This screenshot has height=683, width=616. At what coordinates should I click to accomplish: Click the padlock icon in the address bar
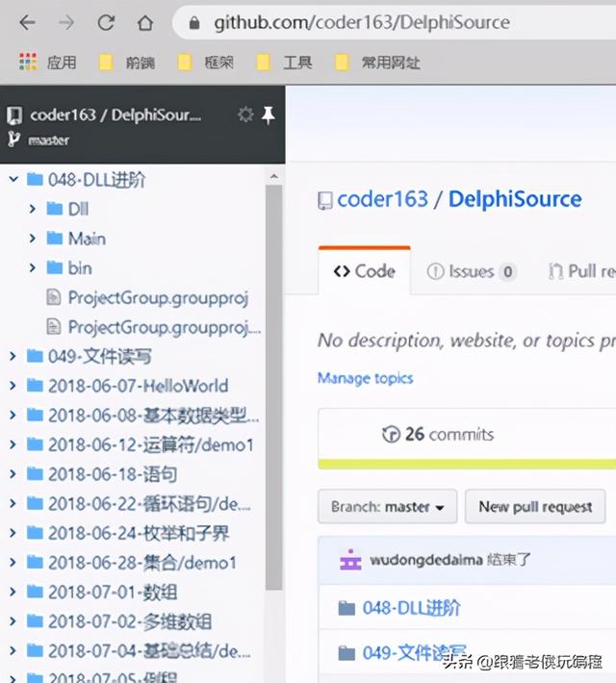(x=194, y=23)
